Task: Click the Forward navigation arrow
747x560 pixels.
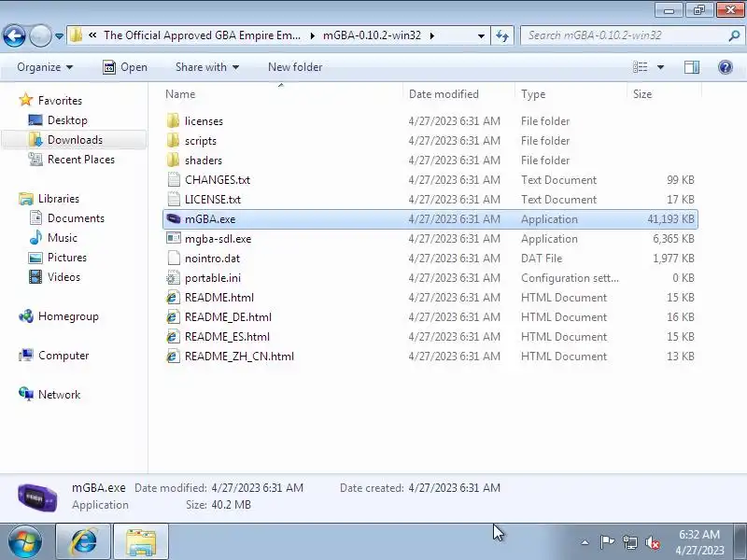Action: 40,35
